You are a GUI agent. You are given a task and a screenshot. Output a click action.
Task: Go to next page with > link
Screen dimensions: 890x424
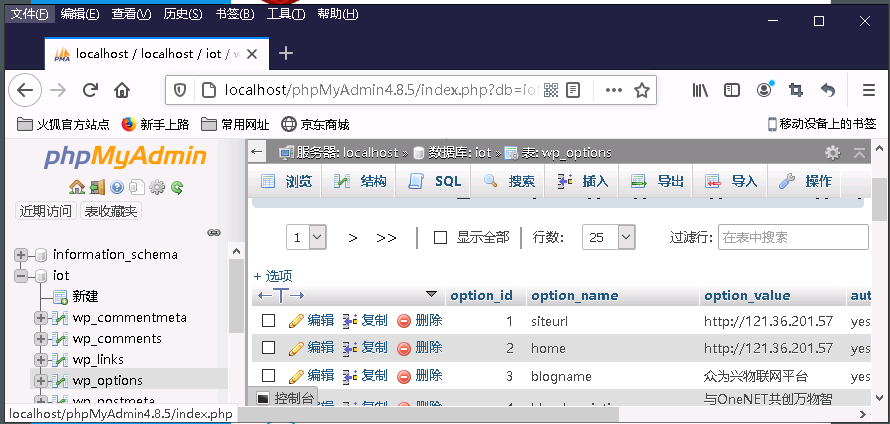click(352, 238)
